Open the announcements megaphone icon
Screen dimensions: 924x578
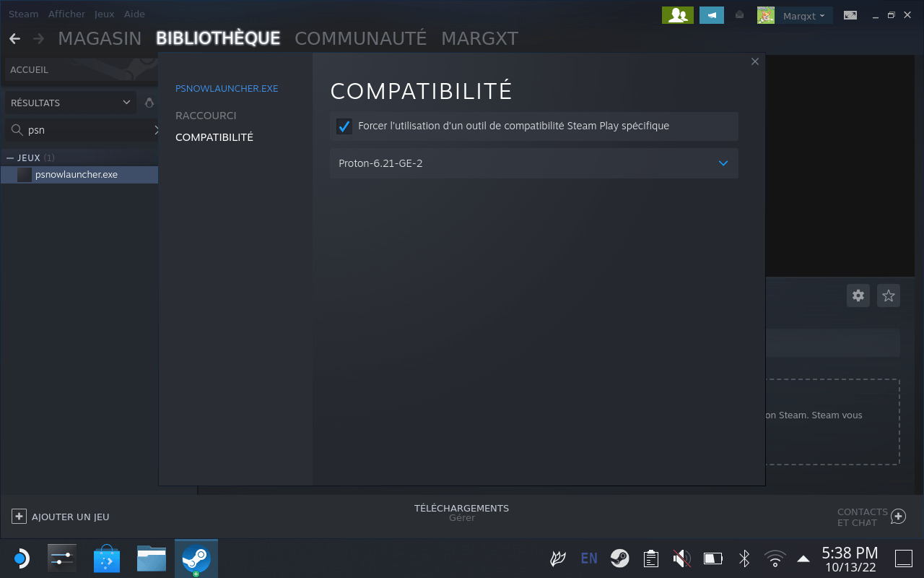click(712, 15)
